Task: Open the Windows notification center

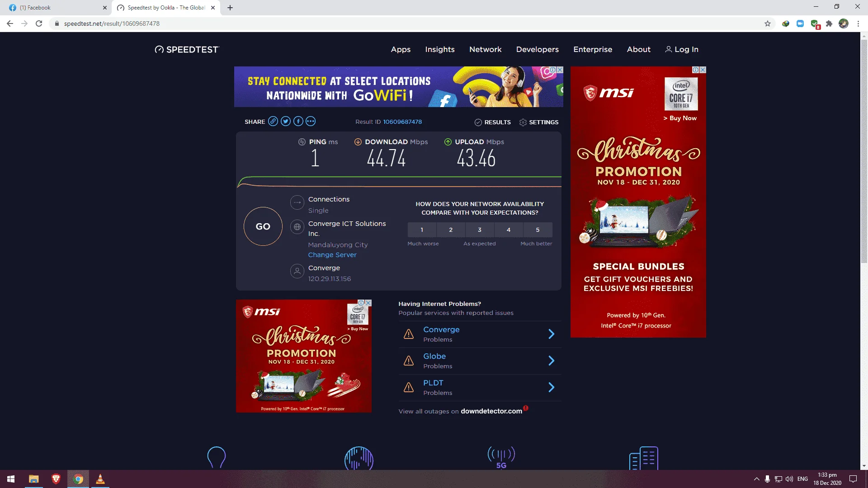Action: 853,479
